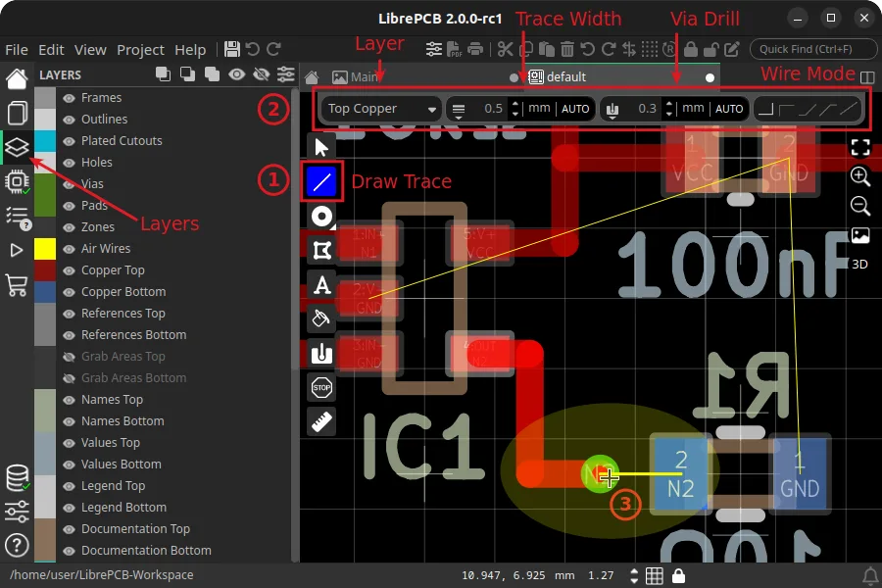Activate the Select arrow tool
Screen dimensions: 882x588
point(321,147)
